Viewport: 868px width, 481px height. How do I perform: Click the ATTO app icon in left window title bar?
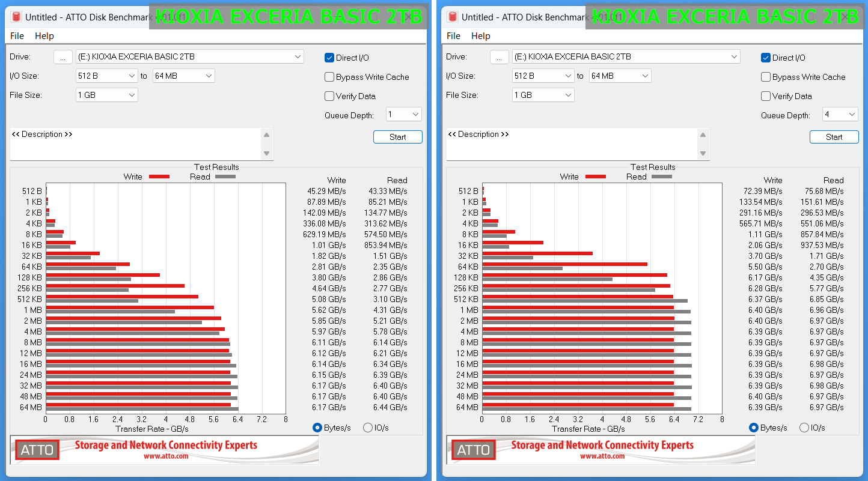click(16, 17)
